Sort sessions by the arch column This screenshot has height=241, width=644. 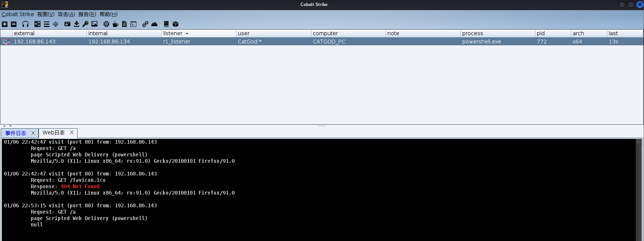click(589, 33)
